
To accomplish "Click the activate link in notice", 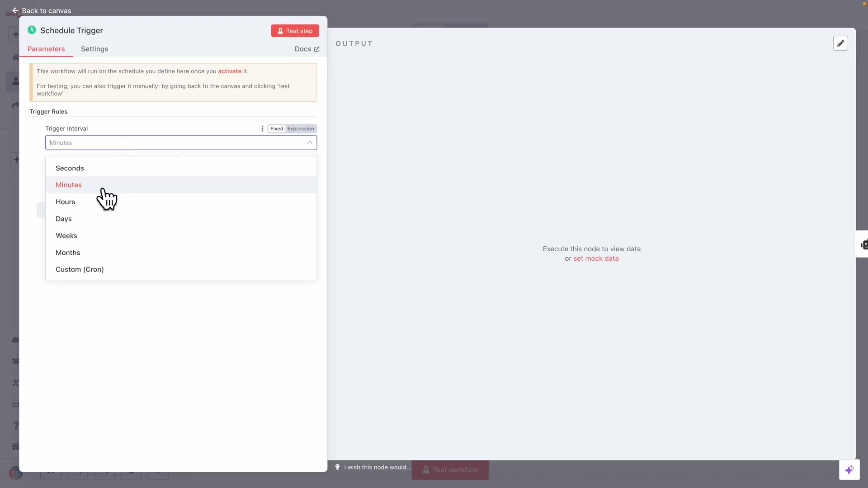I will [x=229, y=71].
